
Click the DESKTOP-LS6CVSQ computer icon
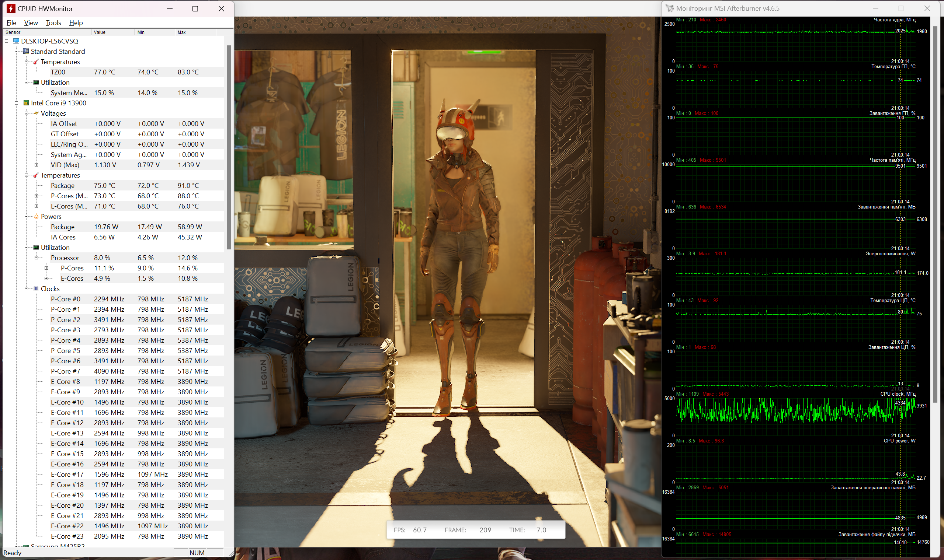[16, 41]
